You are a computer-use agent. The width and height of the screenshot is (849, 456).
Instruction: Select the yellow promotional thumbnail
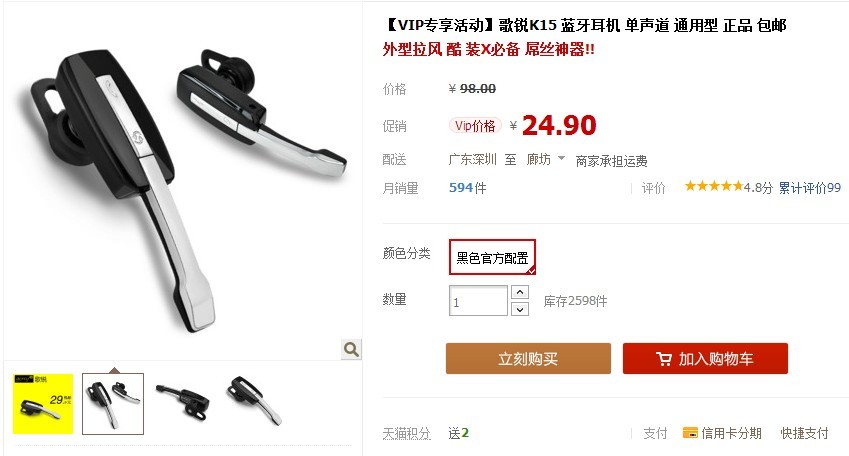(43, 403)
